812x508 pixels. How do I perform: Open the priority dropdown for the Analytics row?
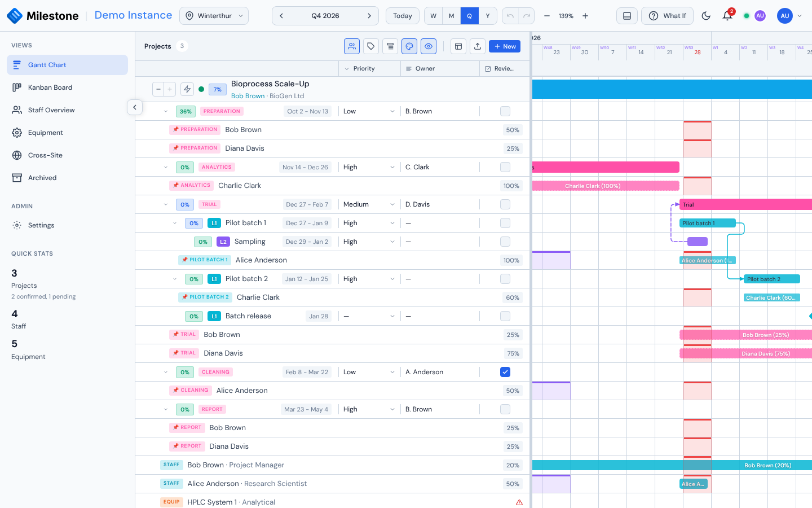pyautogui.click(x=369, y=167)
